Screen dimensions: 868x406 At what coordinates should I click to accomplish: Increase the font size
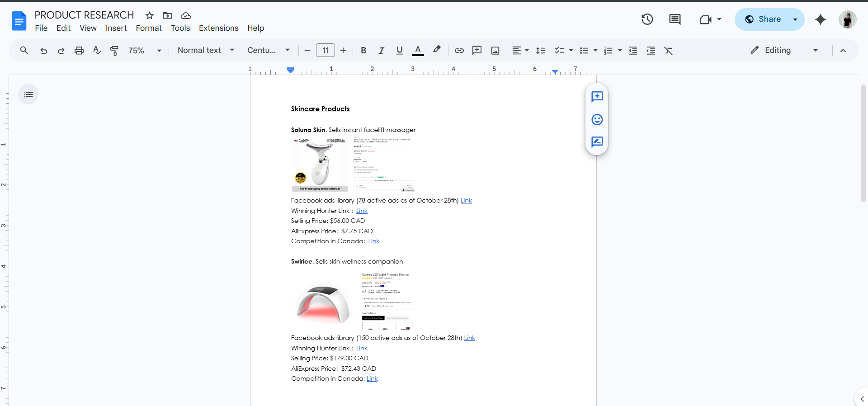coord(343,50)
